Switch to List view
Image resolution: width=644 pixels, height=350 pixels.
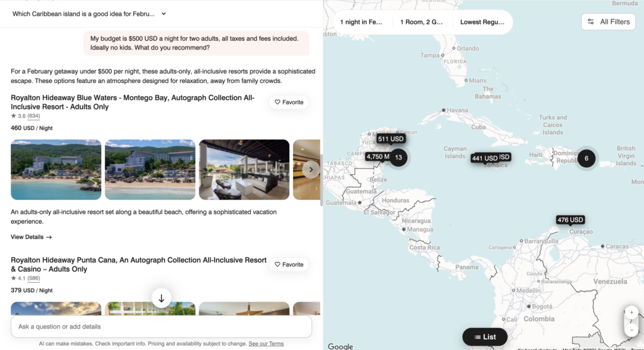pos(485,337)
